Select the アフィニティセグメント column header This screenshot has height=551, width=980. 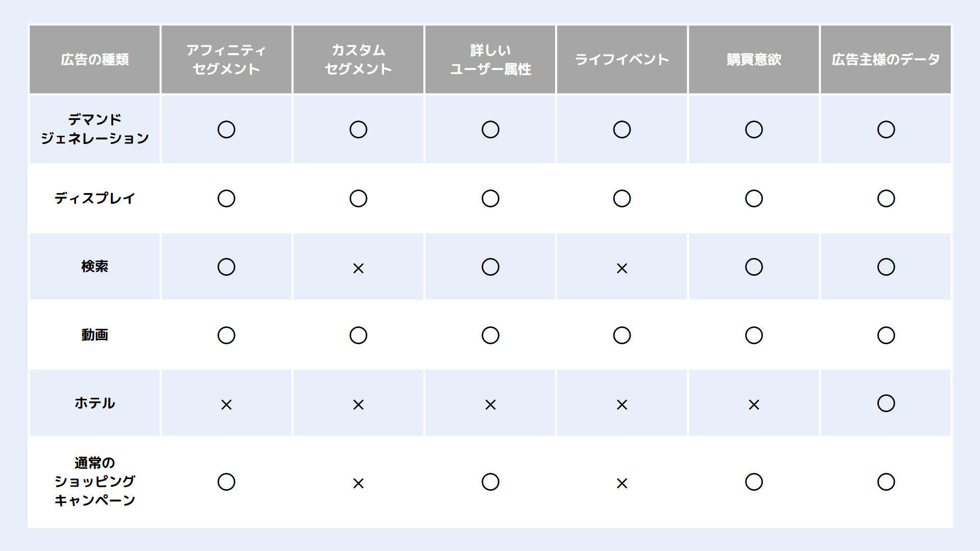tap(226, 59)
